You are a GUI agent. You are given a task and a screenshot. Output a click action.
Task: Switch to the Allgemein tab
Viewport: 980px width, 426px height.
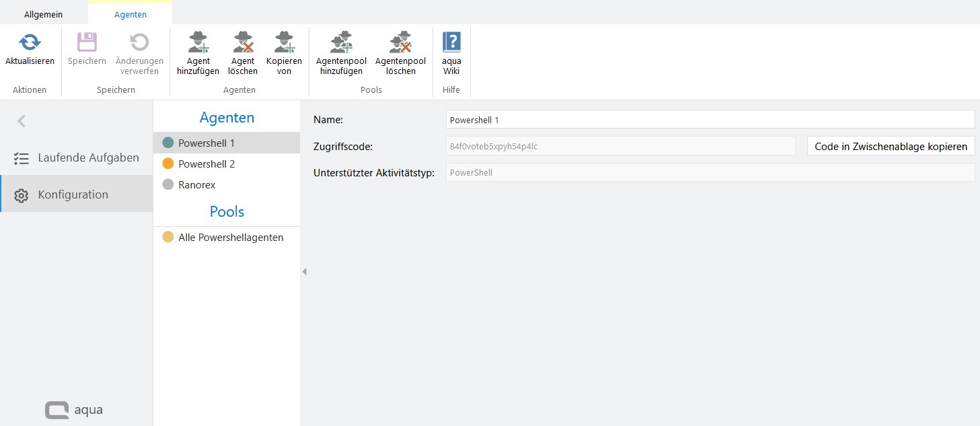coord(43,14)
